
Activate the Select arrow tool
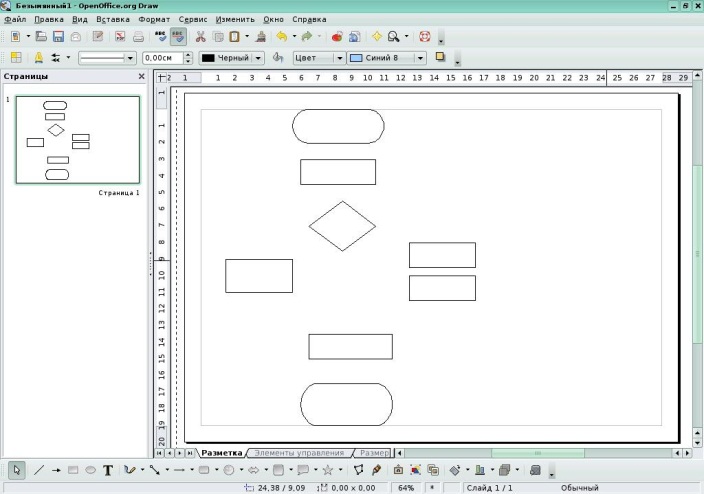click(x=17, y=470)
